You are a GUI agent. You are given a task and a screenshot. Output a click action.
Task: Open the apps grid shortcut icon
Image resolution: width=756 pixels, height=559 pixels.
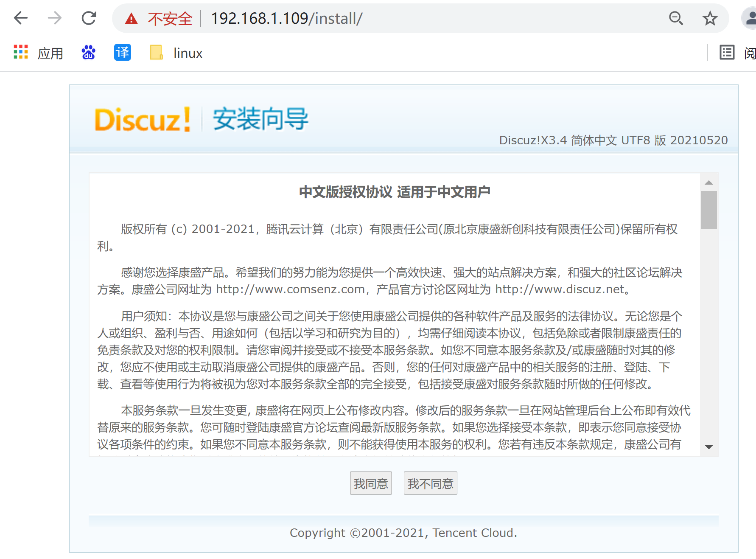21,52
